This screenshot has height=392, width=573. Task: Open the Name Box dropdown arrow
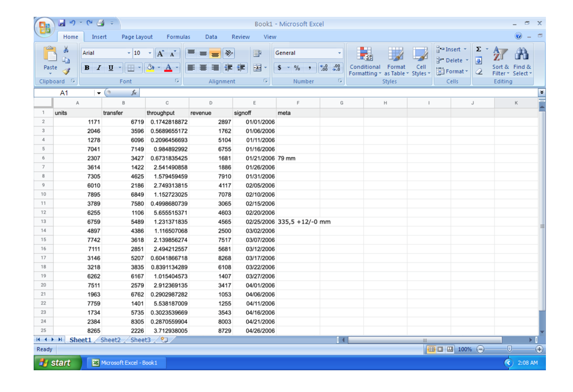point(99,93)
